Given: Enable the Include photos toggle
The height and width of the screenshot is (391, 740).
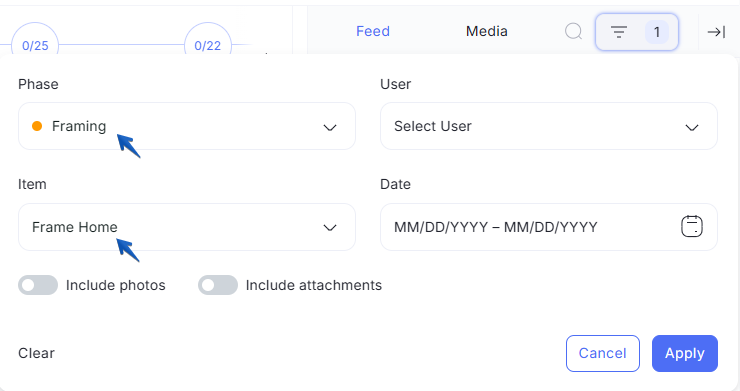Looking at the screenshot, I should [x=38, y=285].
